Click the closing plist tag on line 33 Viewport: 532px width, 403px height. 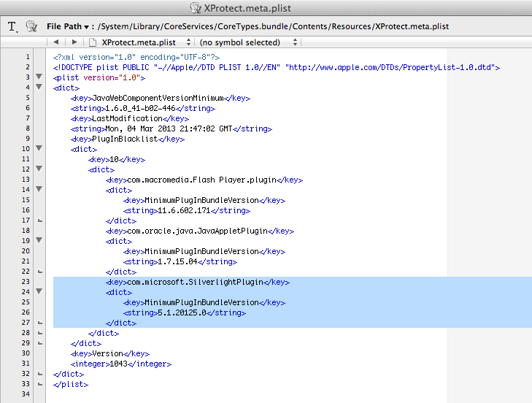click(x=71, y=384)
